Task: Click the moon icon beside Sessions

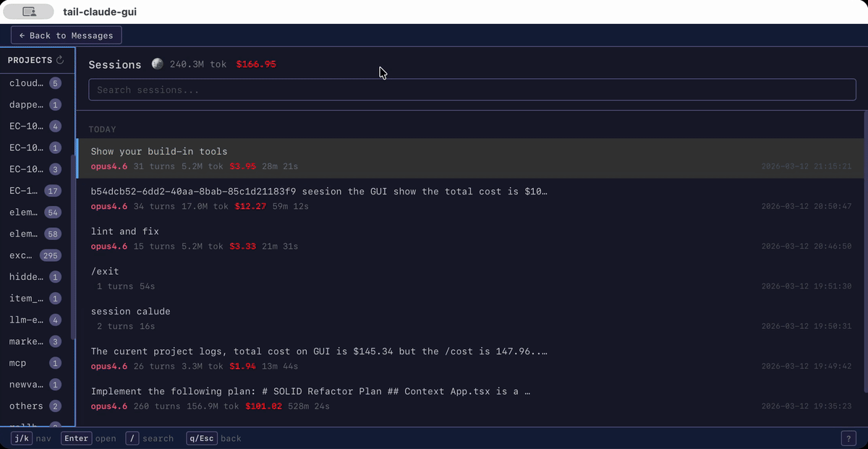Action: tap(157, 64)
